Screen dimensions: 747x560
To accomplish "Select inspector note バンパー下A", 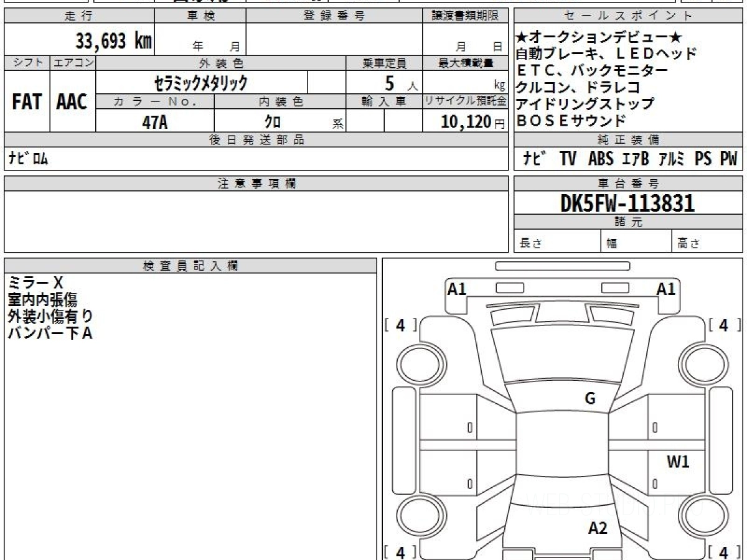I will [50, 334].
